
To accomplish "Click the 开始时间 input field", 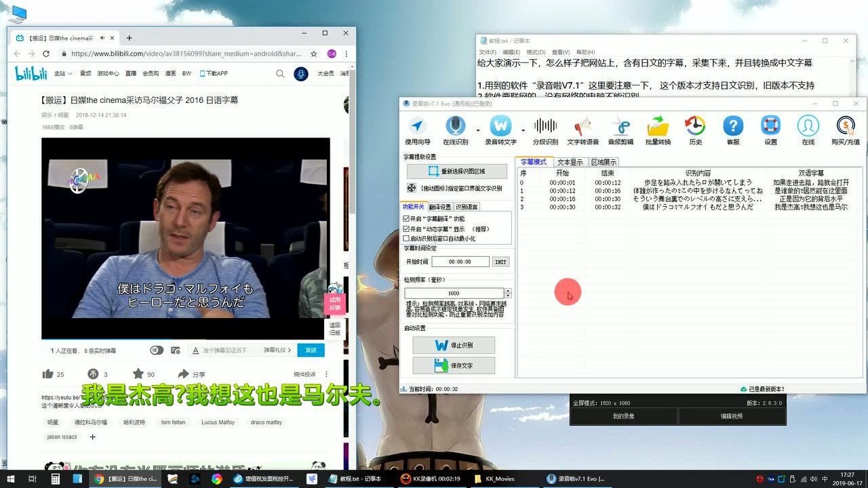I will point(460,262).
